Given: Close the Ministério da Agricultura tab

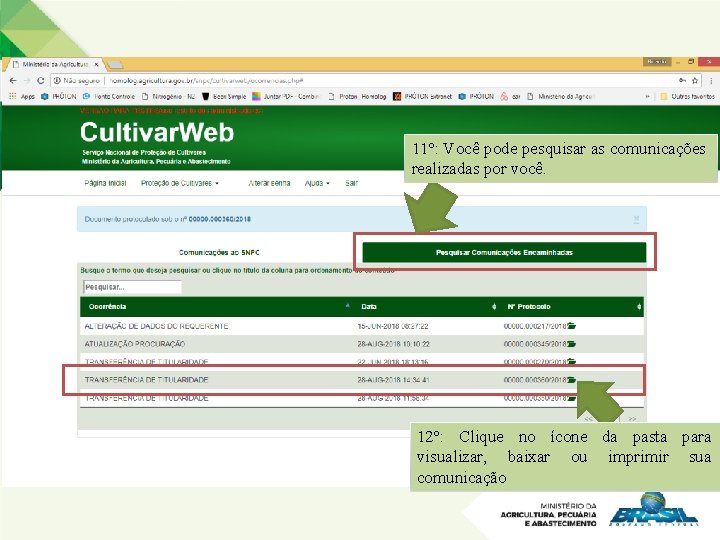Looking at the screenshot, I should tap(96, 64).
